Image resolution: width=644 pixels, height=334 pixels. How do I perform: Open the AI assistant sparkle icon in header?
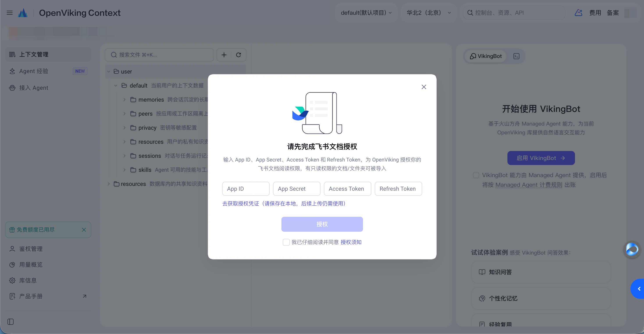(x=578, y=13)
